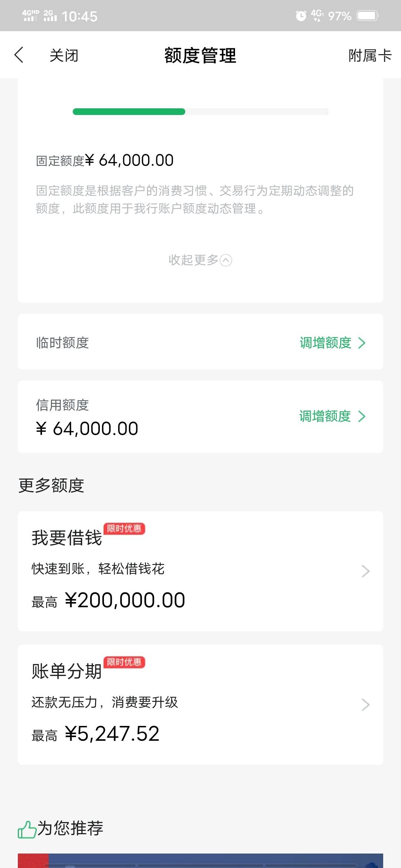
Task: Tap the 额度管理 page title
Action: pos(200,56)
